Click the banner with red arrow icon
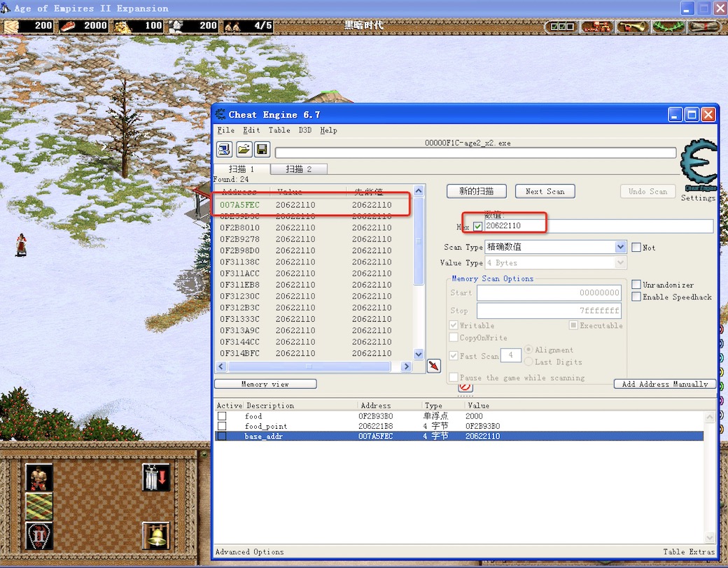The image size is (728, 568). [x=156, y=477]
